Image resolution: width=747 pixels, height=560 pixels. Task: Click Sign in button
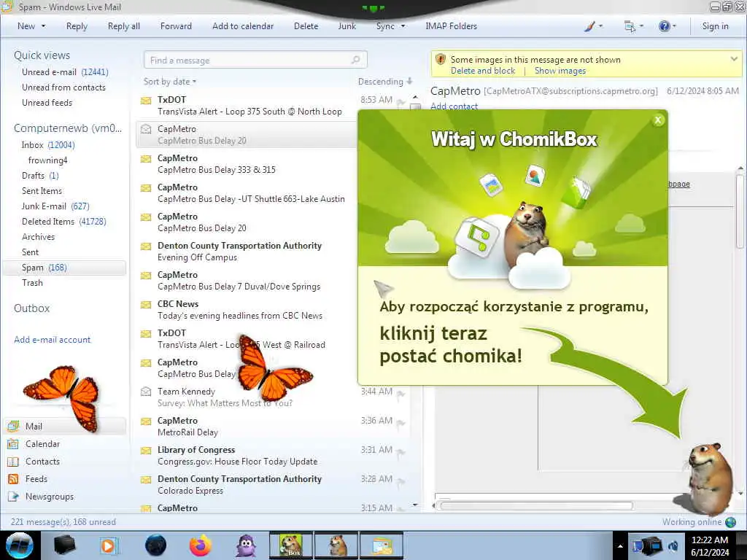click(x=715, y=26)
